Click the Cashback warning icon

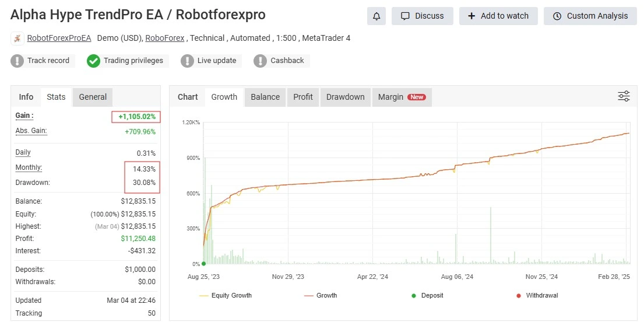click(x=260, y=61)
